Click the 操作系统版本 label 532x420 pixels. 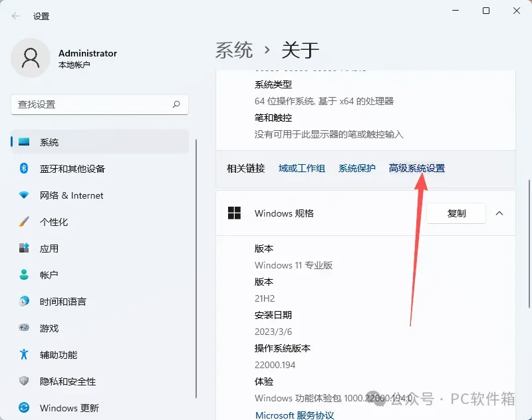282,348
